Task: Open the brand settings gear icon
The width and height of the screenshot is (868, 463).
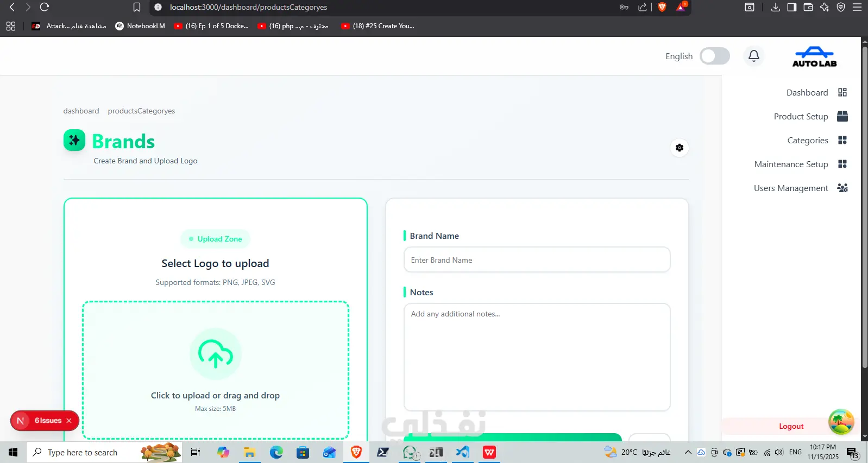Action: 680,148
